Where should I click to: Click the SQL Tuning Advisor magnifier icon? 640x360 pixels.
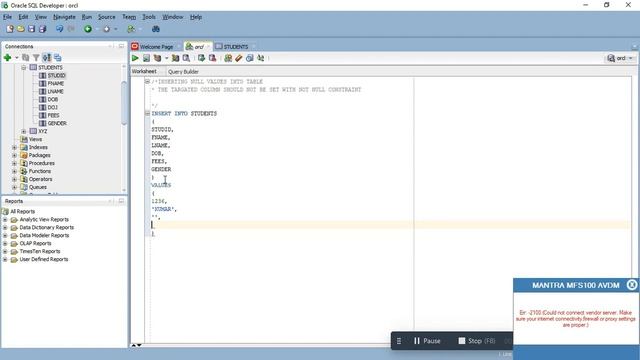pos(186,58)
